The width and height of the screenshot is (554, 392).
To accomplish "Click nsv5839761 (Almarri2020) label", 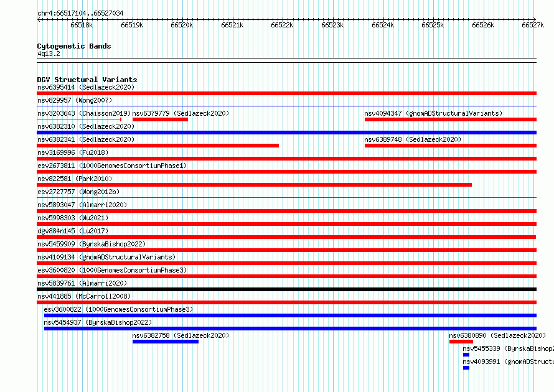I will click(x=82, y=283).
